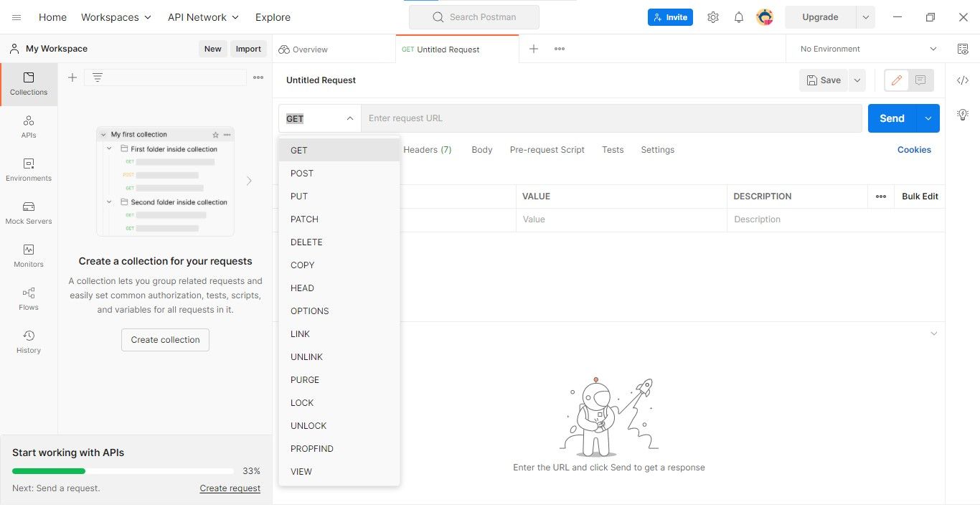Open the Flows sidebar panel
980x507 pixels.
click(29, 299)
